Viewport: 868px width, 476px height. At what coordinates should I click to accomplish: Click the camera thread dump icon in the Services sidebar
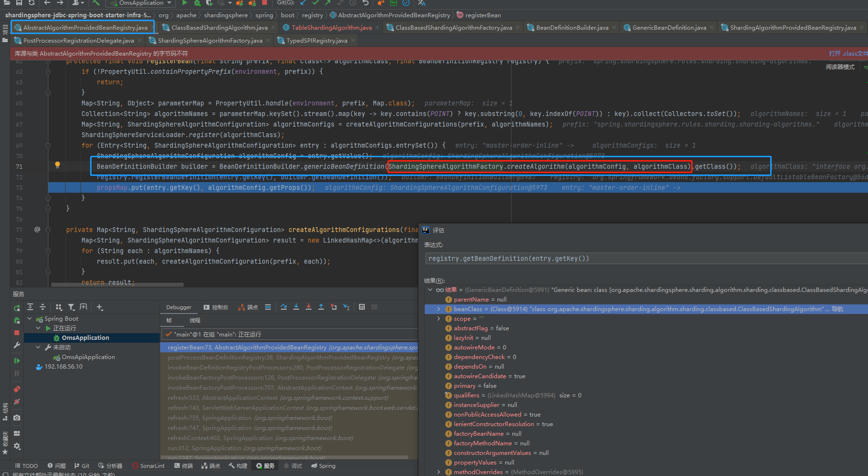[17, 418]
